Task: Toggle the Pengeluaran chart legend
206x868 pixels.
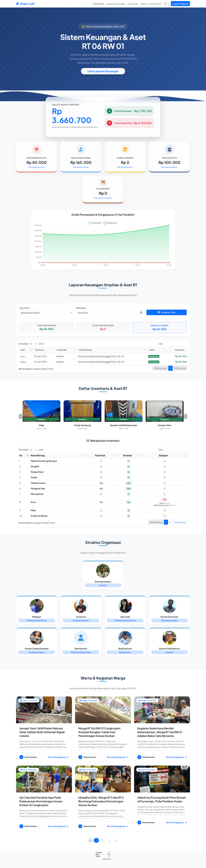Action: (110, 223)
